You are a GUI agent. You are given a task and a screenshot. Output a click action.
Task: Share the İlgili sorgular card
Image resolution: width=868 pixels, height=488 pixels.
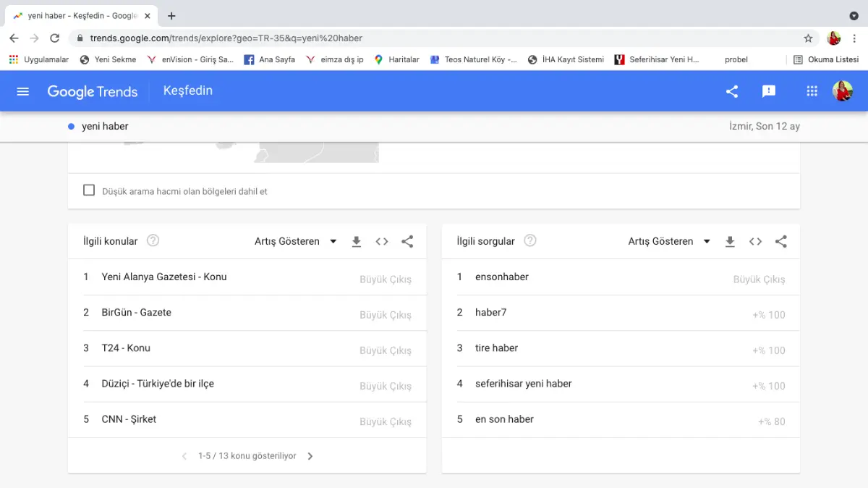[x=781, y=242]
